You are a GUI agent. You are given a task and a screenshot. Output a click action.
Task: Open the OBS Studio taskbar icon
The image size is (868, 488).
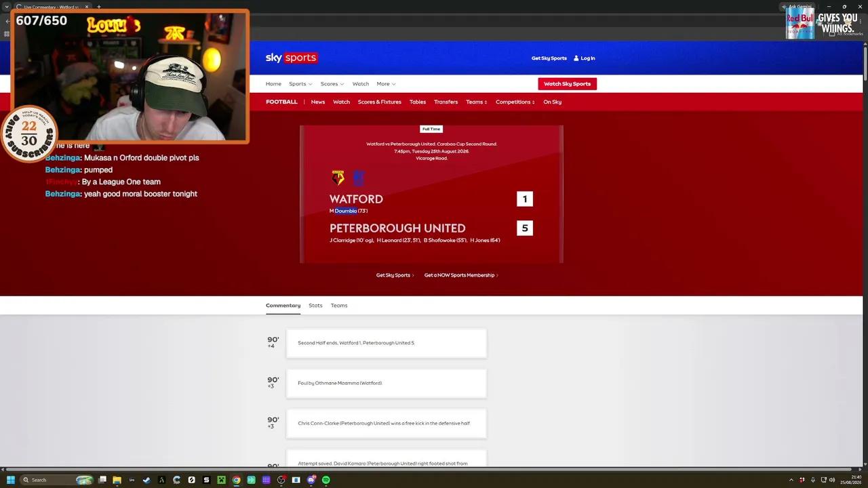coord(281,480)
